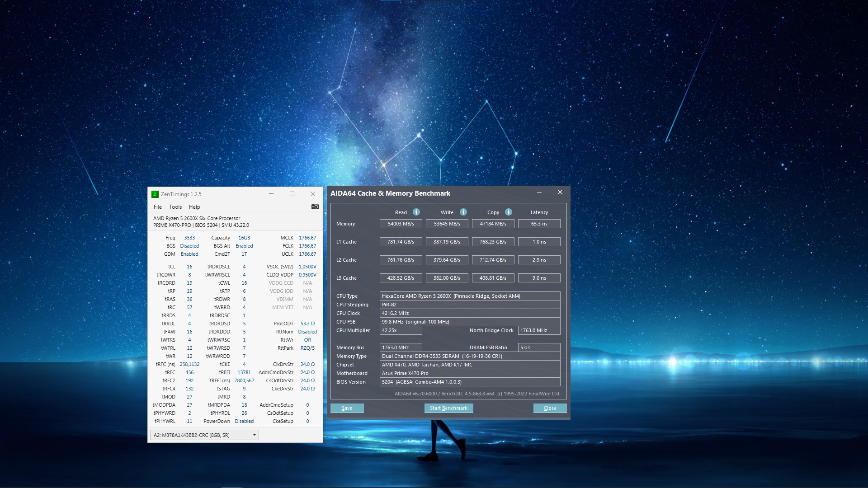Image resolution: width=868 pixels, height=488 pixels.
Task: Maximize the ZenTimings window
Action: point(292,194)
